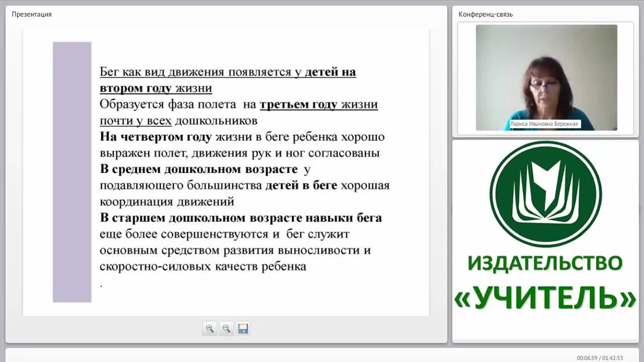Click the Конференц-связь panel title
Image resolution: width=644 pixels, height=362 pixels.
[486, 14]
